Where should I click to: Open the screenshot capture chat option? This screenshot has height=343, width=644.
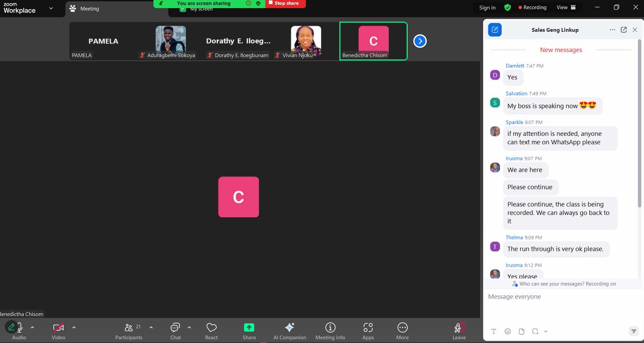coord(536,331)
